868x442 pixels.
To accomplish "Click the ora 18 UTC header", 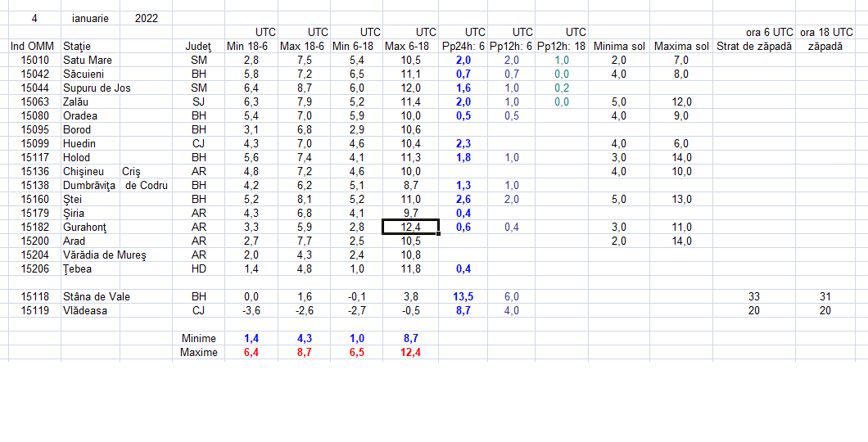I will pyautogui.click(x=826, y=32).
